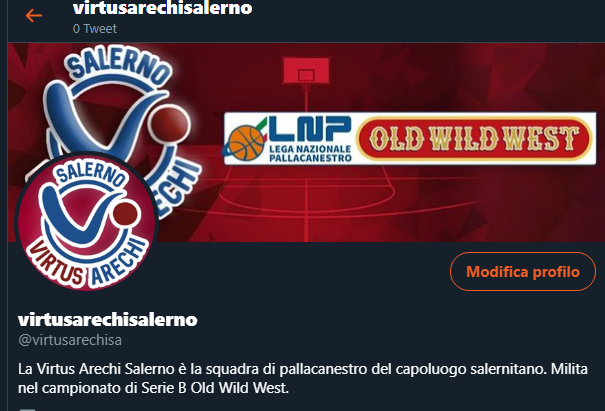Click the orange back arrow icon
Screen dimensions: 605x411
pyautogui.click(x=34, y=15)
